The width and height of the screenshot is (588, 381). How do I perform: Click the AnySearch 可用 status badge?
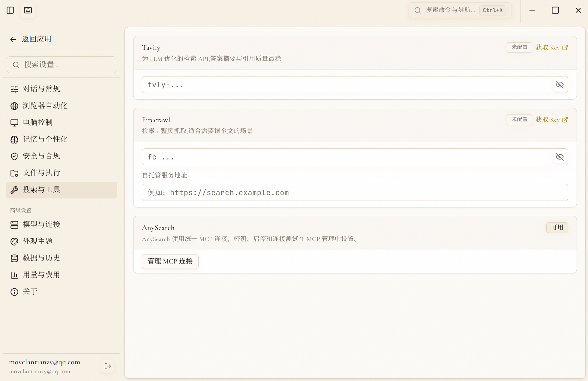pos(557,228)
